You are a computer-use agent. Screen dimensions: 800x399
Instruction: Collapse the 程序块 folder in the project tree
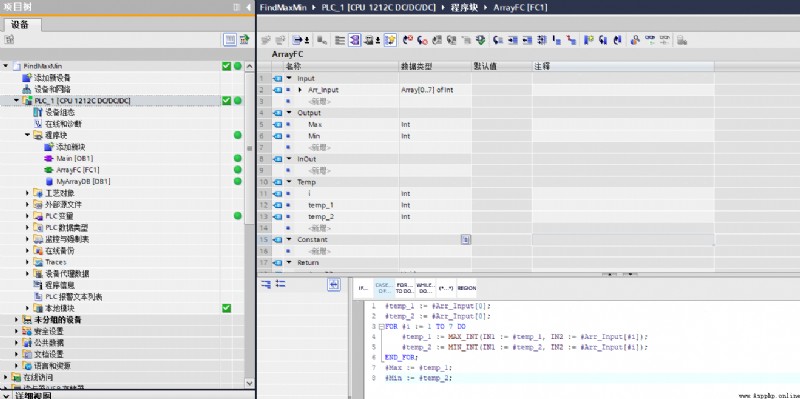point(28,135)
